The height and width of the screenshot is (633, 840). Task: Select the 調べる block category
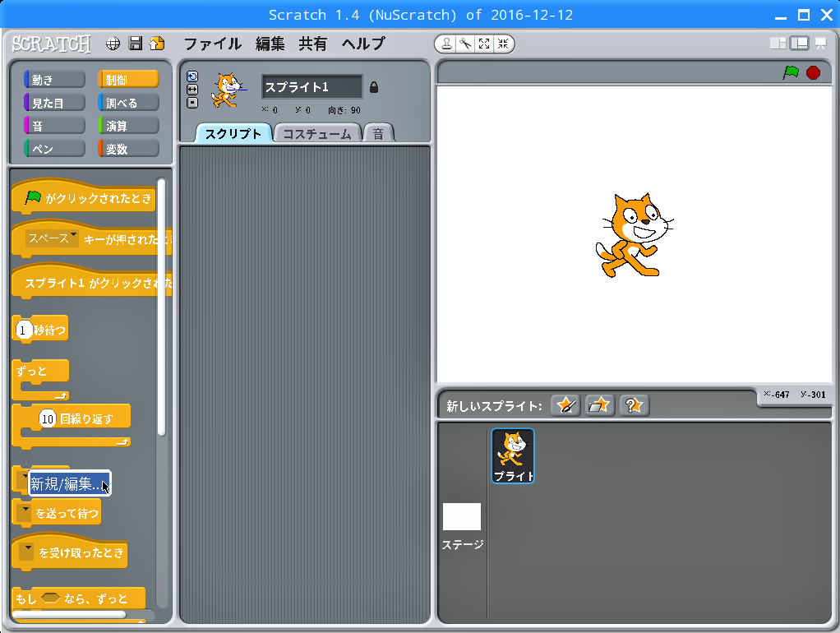click(128, 103)
